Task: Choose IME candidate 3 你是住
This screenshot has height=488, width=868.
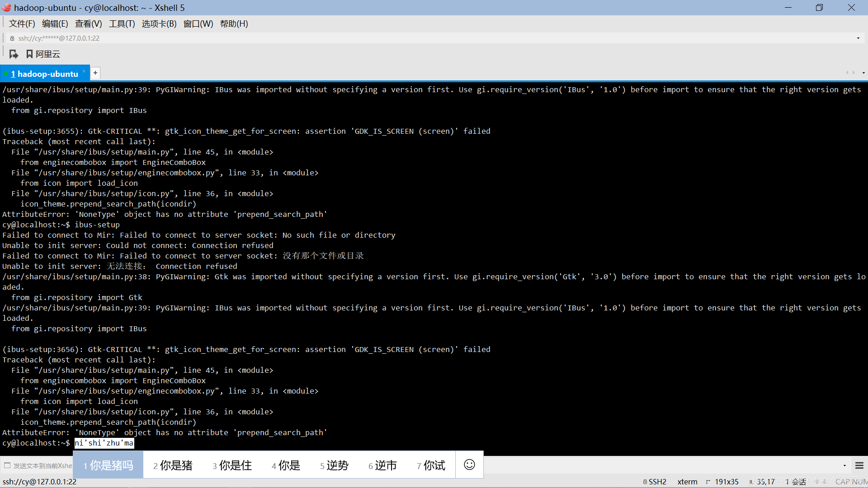Action: 232,465
